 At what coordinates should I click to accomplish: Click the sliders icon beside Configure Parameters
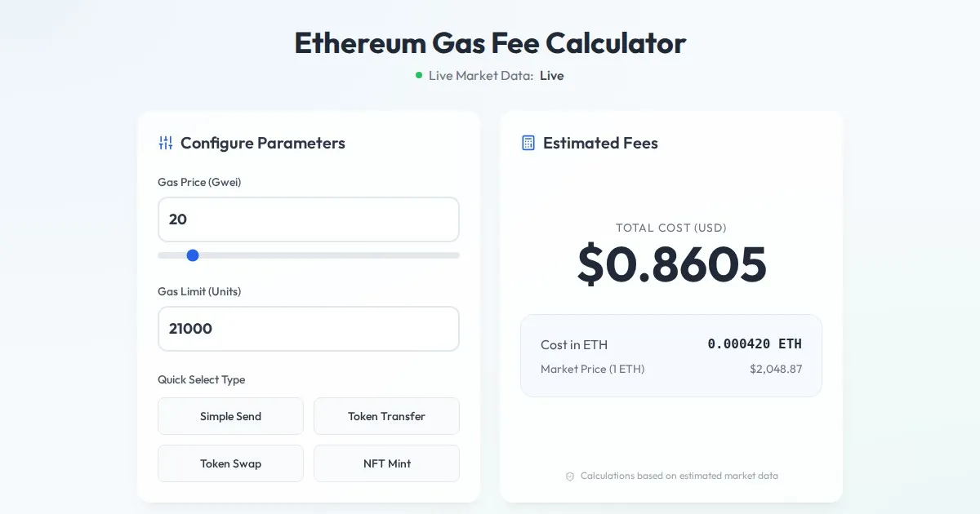(166, 144)
